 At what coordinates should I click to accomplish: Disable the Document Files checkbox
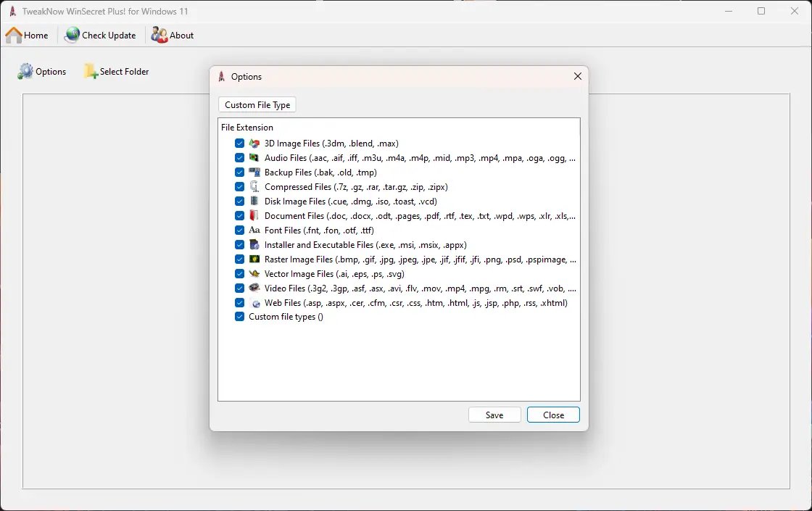239,216
